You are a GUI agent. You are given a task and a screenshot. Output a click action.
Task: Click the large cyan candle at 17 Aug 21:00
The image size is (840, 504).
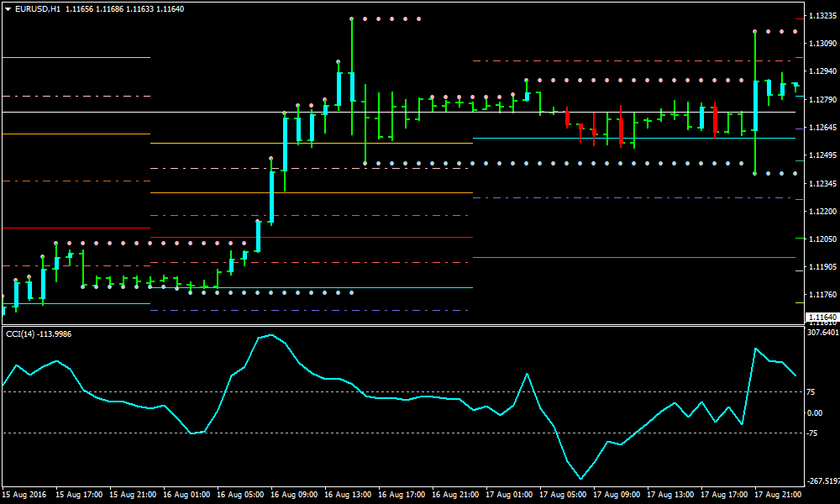[756, 105]
